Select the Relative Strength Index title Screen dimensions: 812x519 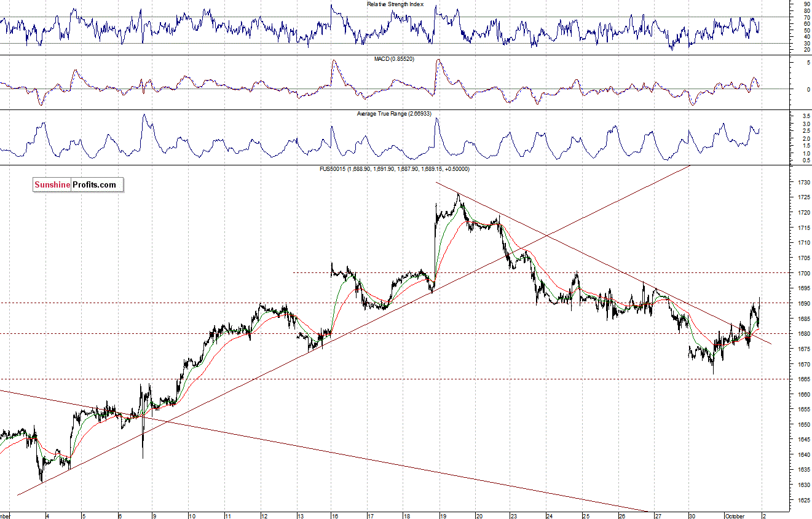395,4
